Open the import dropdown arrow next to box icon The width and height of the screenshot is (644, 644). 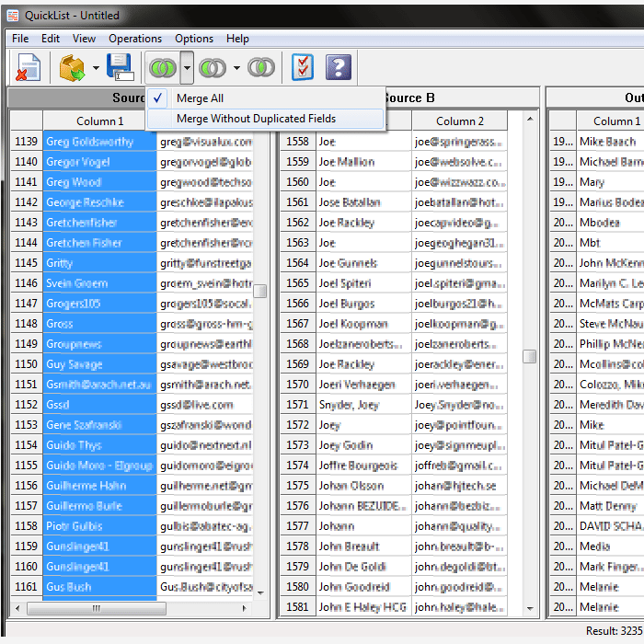pyautogui.click(x=96, y=68)
